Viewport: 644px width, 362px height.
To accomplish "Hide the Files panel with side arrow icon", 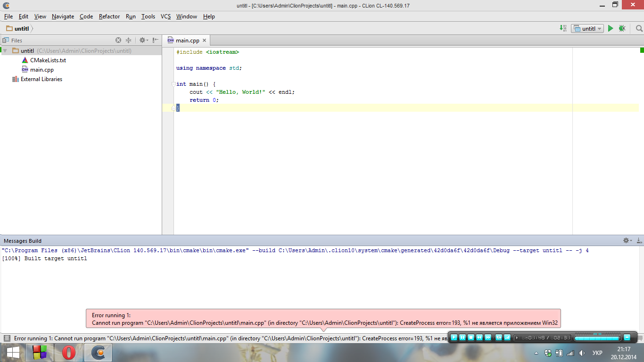I will point(156,41).
